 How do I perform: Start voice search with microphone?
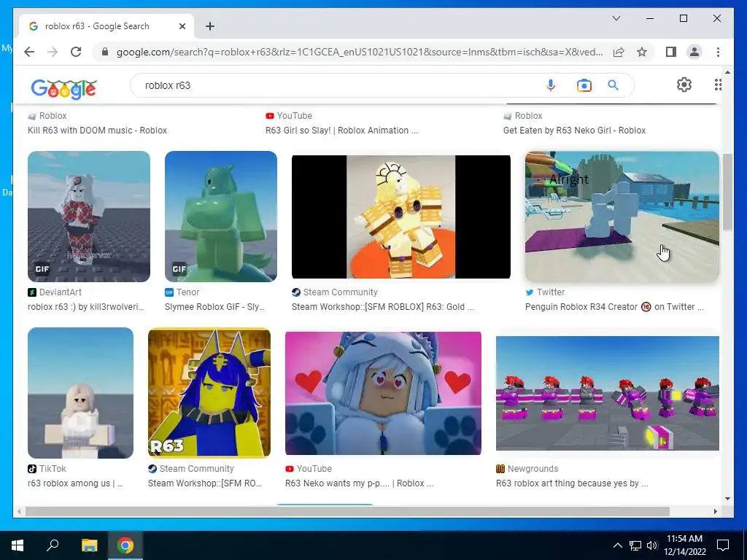[x=550, y=85]
